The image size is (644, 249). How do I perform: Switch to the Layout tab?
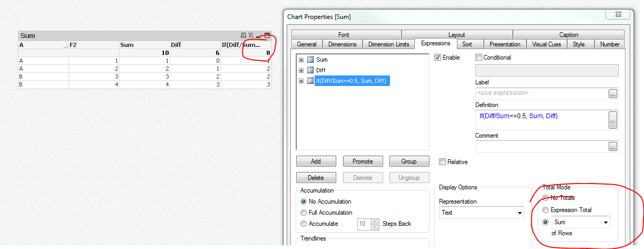456,35
